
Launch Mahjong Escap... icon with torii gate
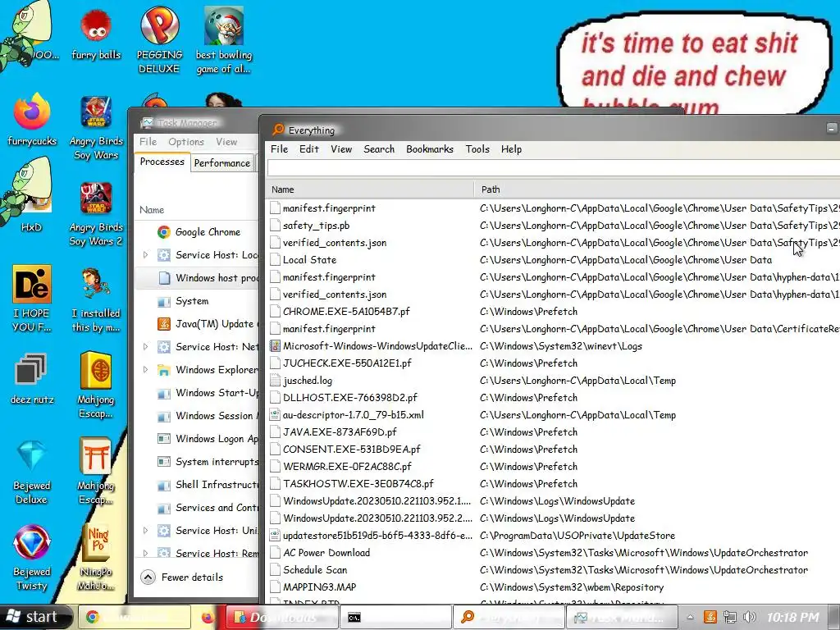click(x=97, y=472)
